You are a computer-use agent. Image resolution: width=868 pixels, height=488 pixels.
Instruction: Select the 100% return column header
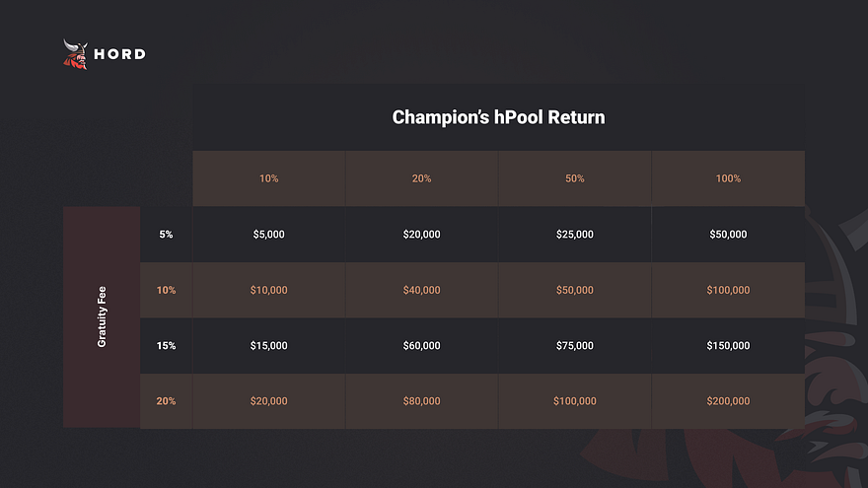[x=728, y=178]
